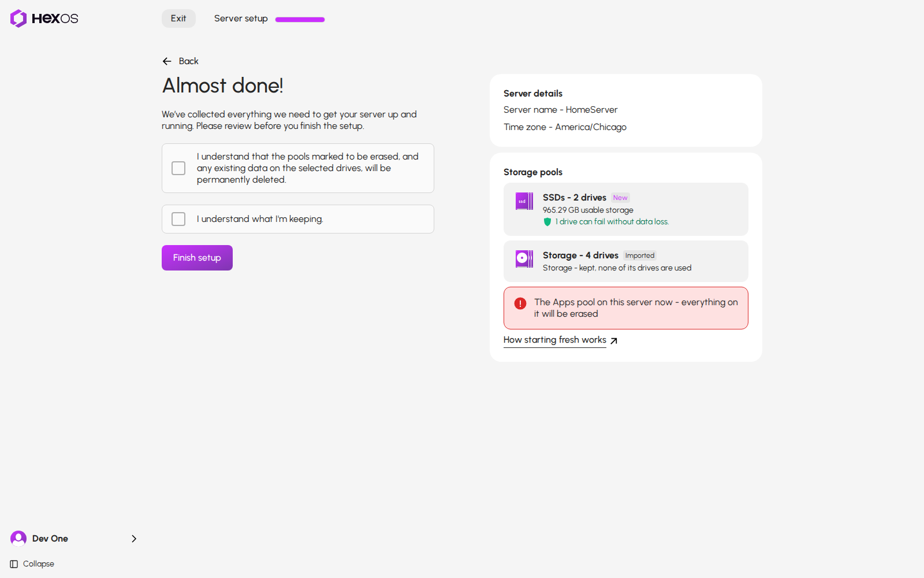Check the pools will be erased checkbox
The image size is (924, 578).
pyautogui.click(x=178, y=168)
